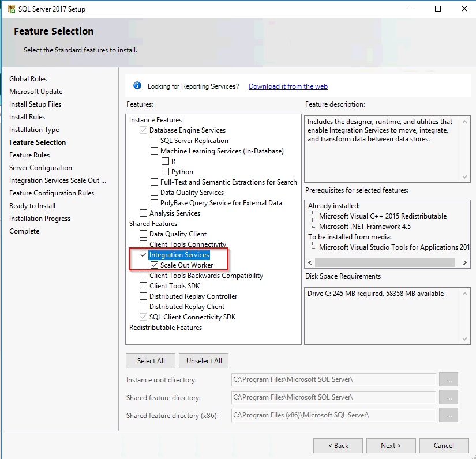Check Client Tools SDK
The height and width of the screenshot is (459, 476).
pos(143,285)
